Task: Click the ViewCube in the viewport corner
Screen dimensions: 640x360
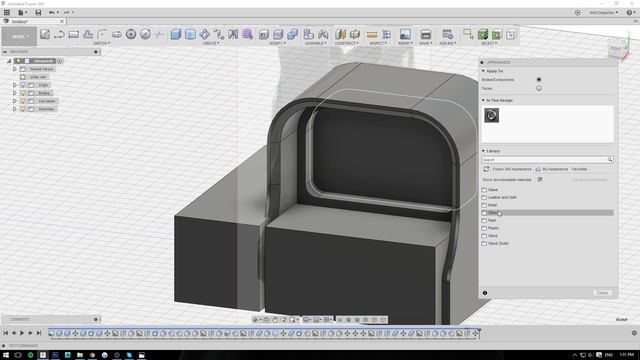Action: click(x=616, y=48)
